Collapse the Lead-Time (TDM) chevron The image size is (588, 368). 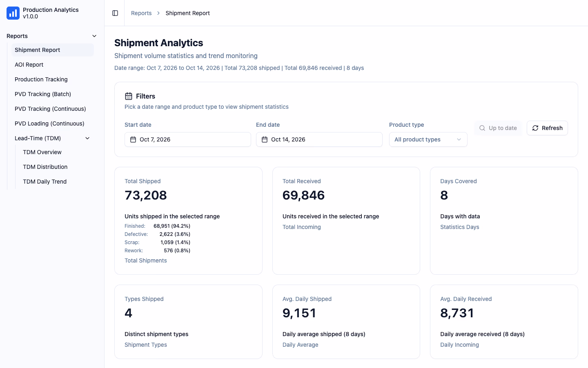point(87,138)
